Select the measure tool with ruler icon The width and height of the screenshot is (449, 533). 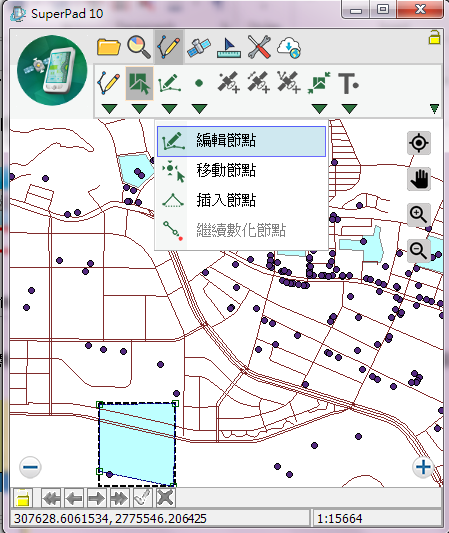coord(229,48)
